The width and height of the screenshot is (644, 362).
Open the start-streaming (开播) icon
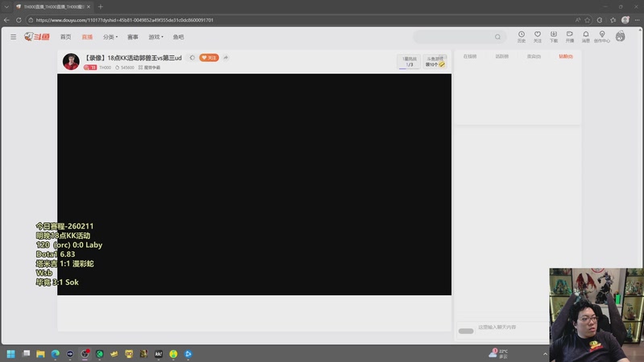[x=570, y=36]
